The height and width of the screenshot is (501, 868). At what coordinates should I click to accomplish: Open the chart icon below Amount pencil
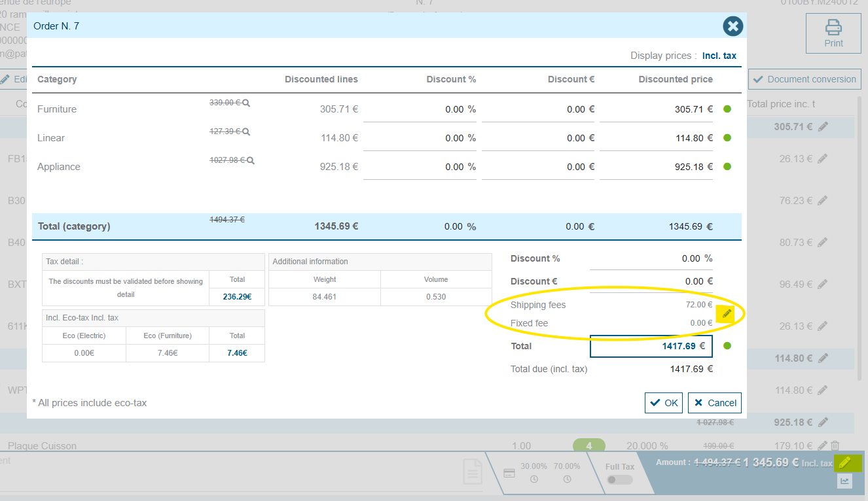click(x=844, y=481)
